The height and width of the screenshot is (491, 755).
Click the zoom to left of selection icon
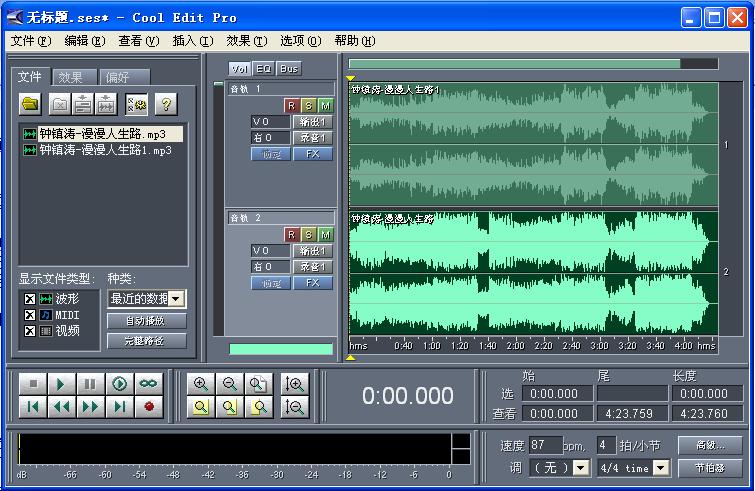[x=230, y=407]
